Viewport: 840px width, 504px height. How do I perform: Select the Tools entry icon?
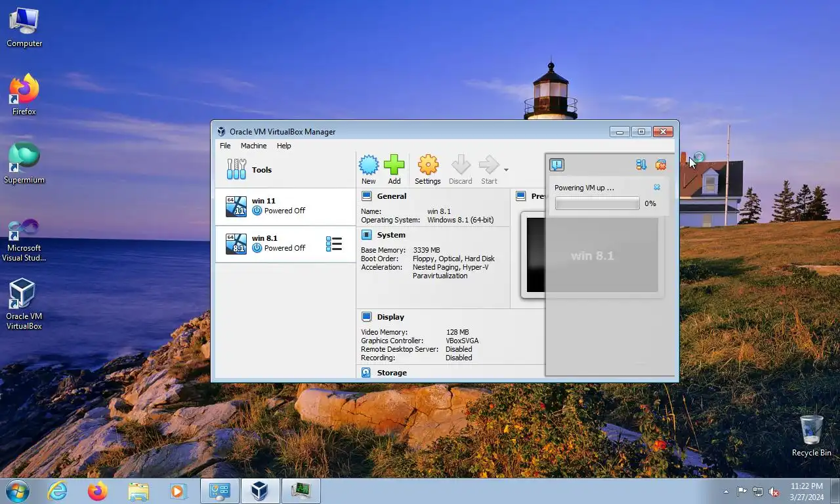click(236, 169)
